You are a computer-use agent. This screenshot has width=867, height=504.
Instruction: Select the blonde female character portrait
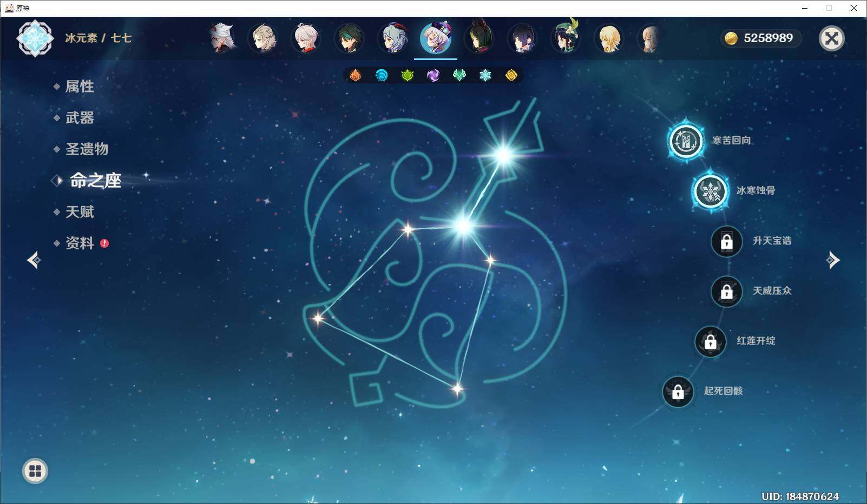(609, 38)
